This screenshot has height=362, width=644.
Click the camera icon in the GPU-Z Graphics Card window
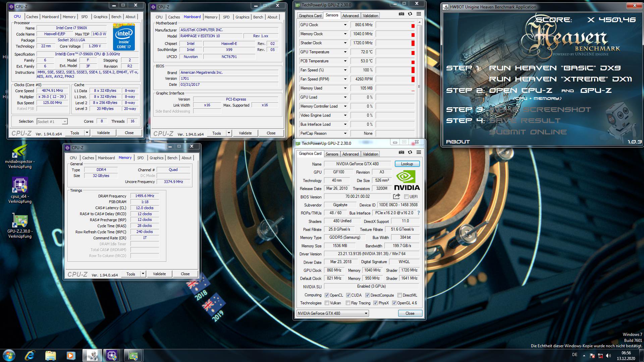point(401,152)
